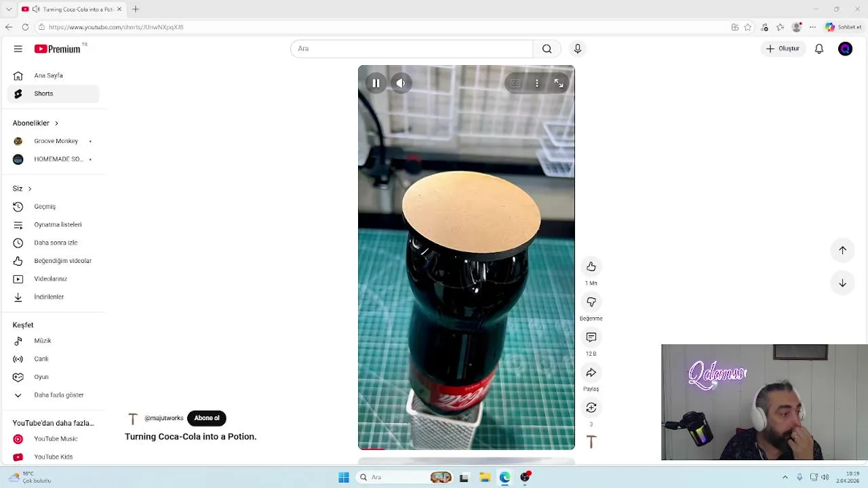This screenshot has width=868, height=488.
Task: Open the Short's three-dot more menu
Action: coord(537,83)
